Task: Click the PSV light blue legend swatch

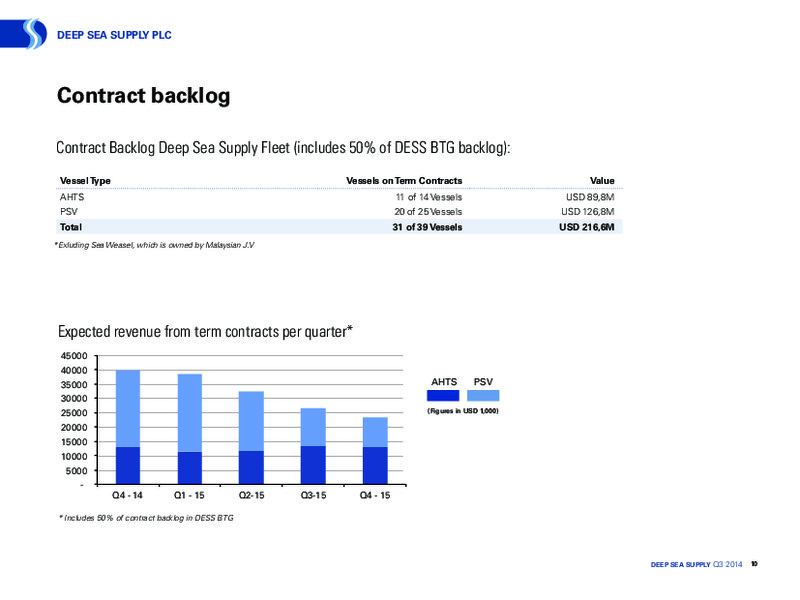Action: coord(483,395)
